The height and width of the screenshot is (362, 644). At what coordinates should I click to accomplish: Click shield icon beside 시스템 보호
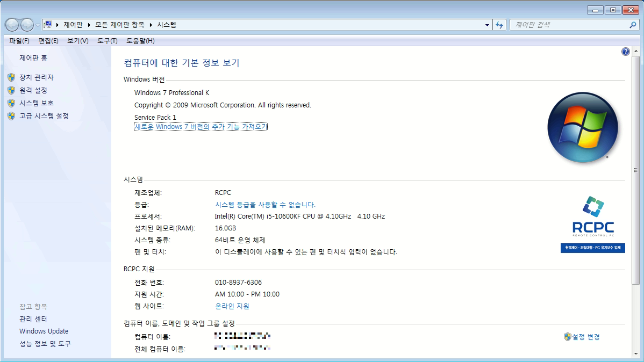pyautogui.click(x=11, y=103)
